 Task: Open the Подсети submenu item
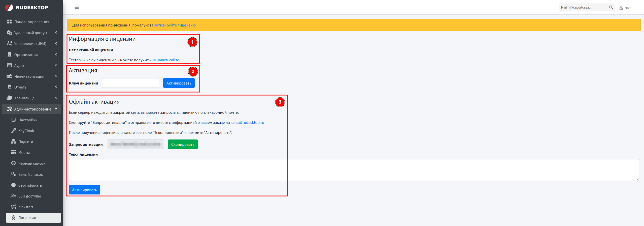click(33, 142)
